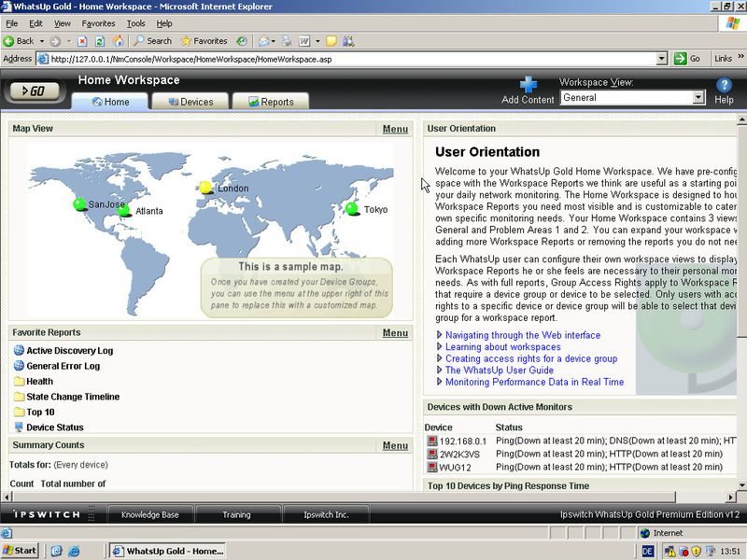Open the Knowledge Base footer button

tap(150, 515)
